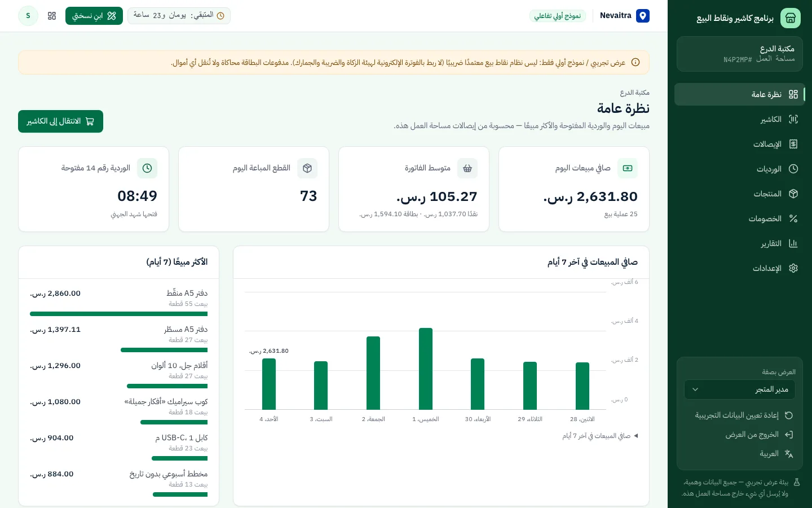
Task: Click the cash icon on the صافي مبيعات اليوم card
Action: pyautogui.click(x=628, y=168)
